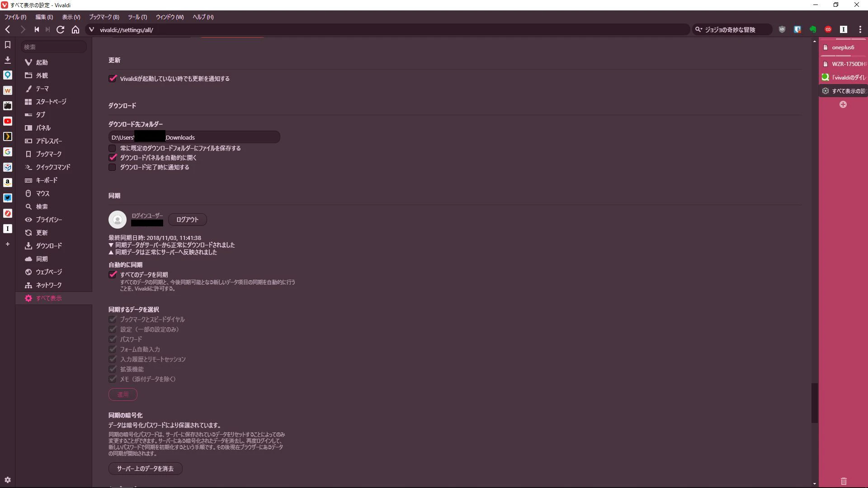The width and height of the screenshot is (868, 488).
Task: Click the 適用 apply button
Action: click(x=123, y=394)
